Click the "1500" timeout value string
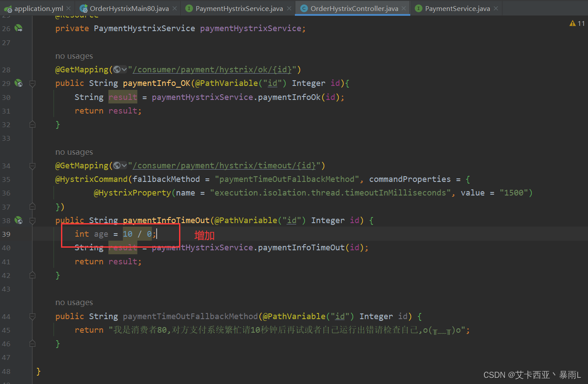The width and height of the screenshot is (588, 384). tap(513, 193)
